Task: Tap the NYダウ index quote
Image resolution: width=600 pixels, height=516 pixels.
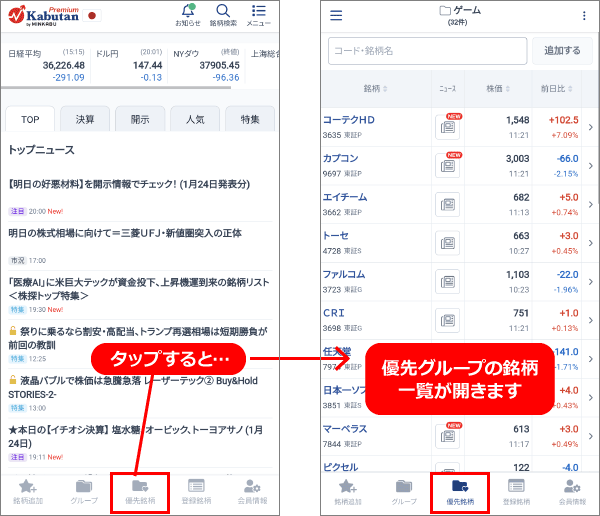Action: (x=207, y=65)
